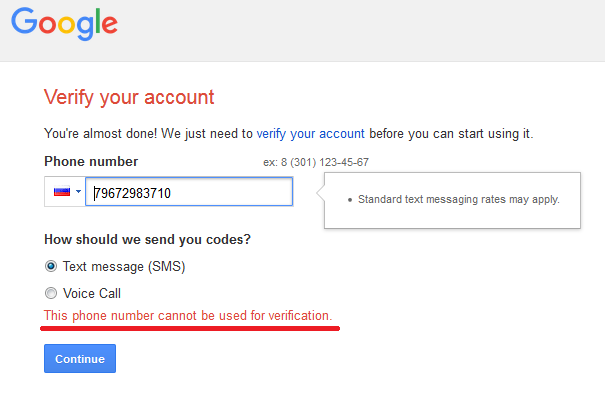The image size is (605, 404).
Task: Click the "Voice Call" option label
Action: tap(91, 293)
